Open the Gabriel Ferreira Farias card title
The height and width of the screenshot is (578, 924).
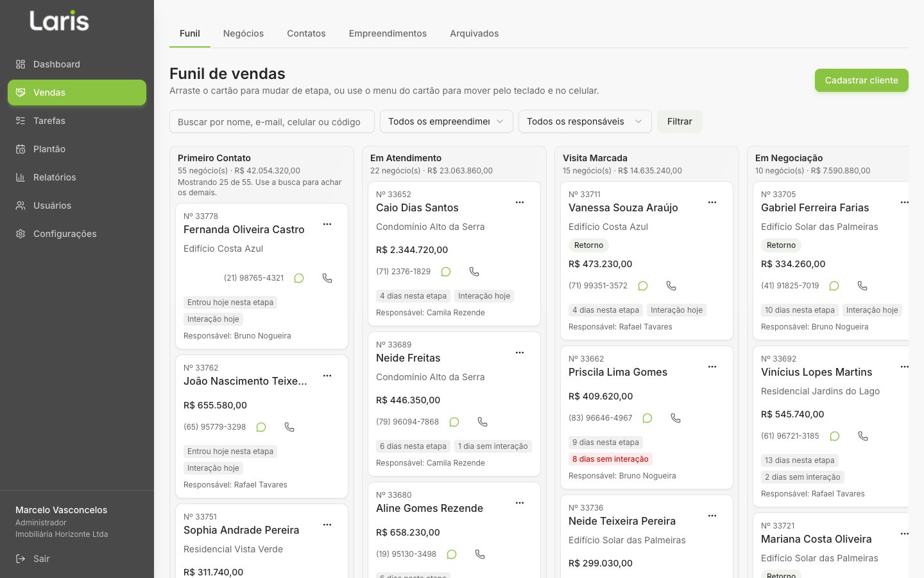(815, 207)
